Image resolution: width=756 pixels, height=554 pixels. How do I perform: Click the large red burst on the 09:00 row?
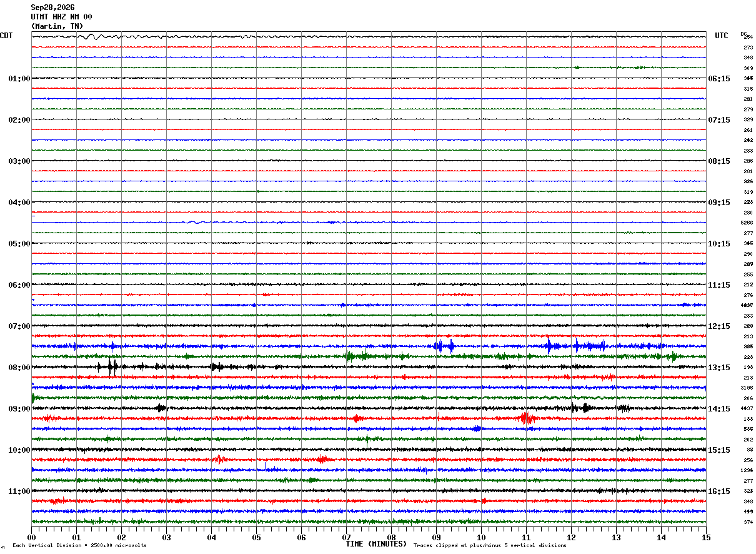pos(527,418)
